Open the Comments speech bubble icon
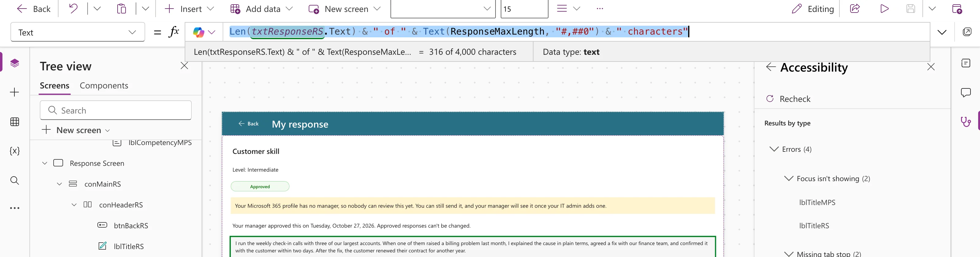This screenshot has width=980, height=257. [x=966, y=92]
